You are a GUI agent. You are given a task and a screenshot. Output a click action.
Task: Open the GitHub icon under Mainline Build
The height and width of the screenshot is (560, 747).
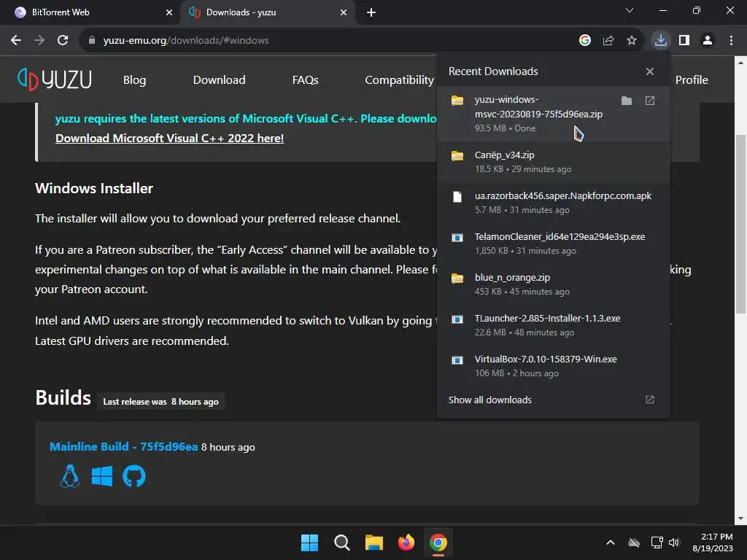coord(134,475)
